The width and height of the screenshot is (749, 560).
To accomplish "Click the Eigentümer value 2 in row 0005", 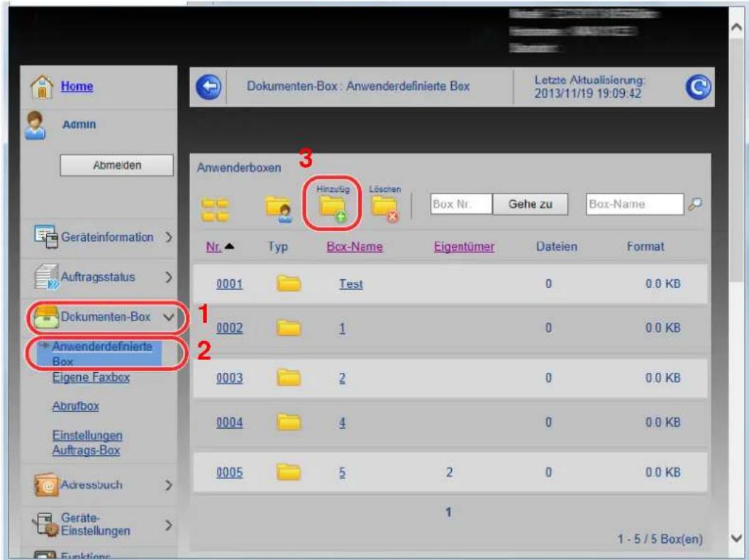I will (x=450, y=473).
